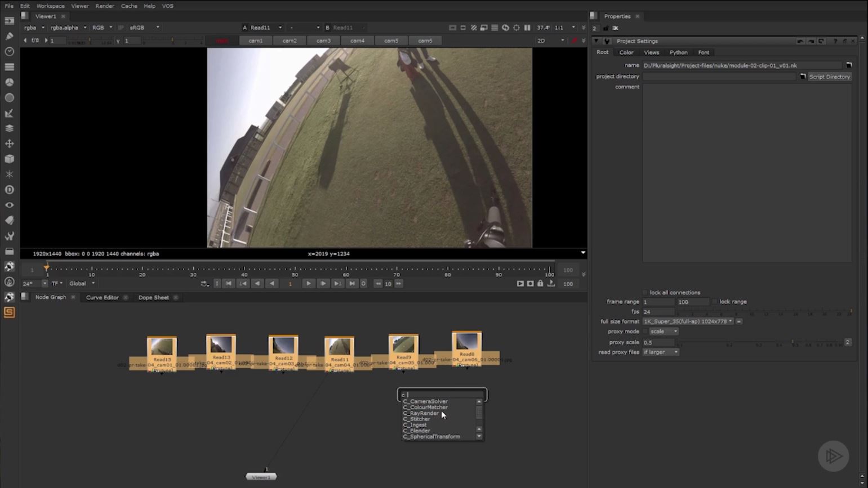Screen dimensions: 868x488
Task: Open the Transform nodes toolbar icon
Action: 9,144
